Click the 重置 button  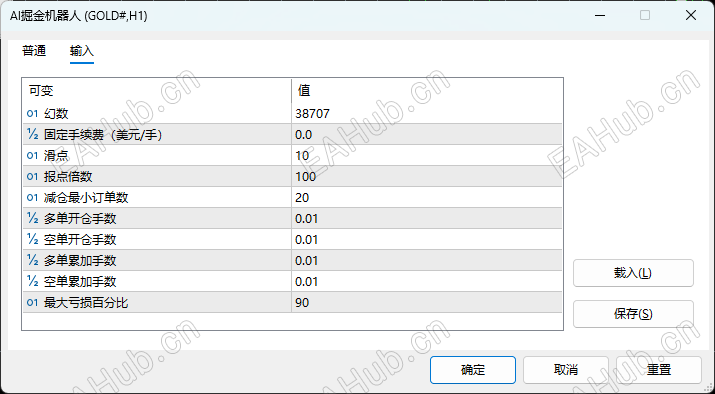[x=659, y=370]
